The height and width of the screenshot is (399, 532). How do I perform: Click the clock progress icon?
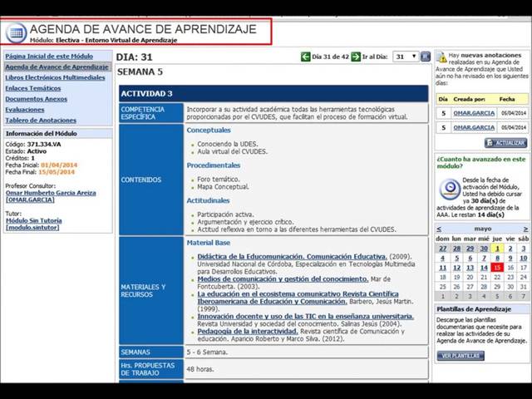[449, 190]
